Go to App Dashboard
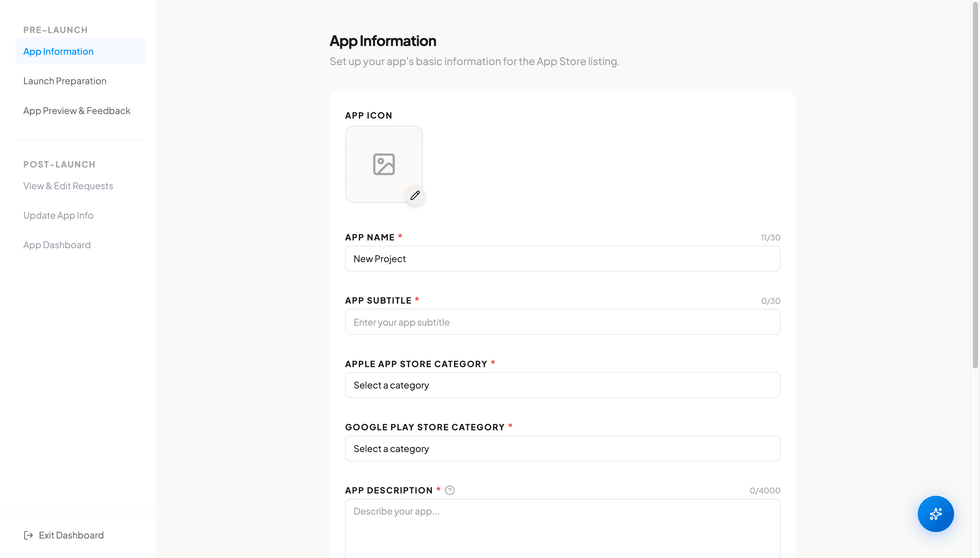 (x=57, y=245)
